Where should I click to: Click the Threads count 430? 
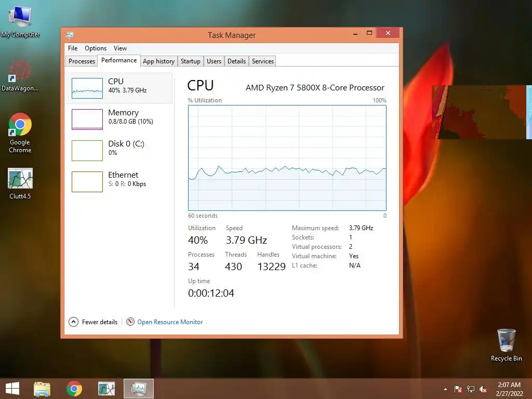tap(233, 267)
